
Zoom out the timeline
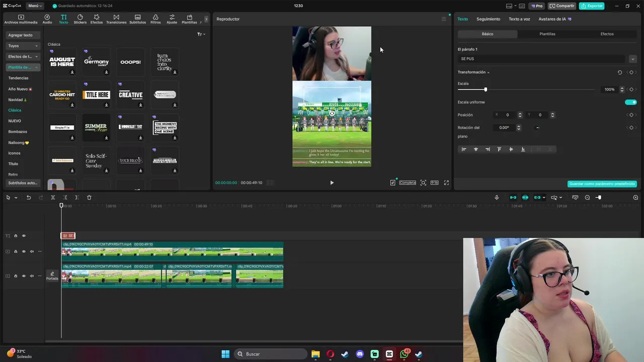tap(587, 198)
